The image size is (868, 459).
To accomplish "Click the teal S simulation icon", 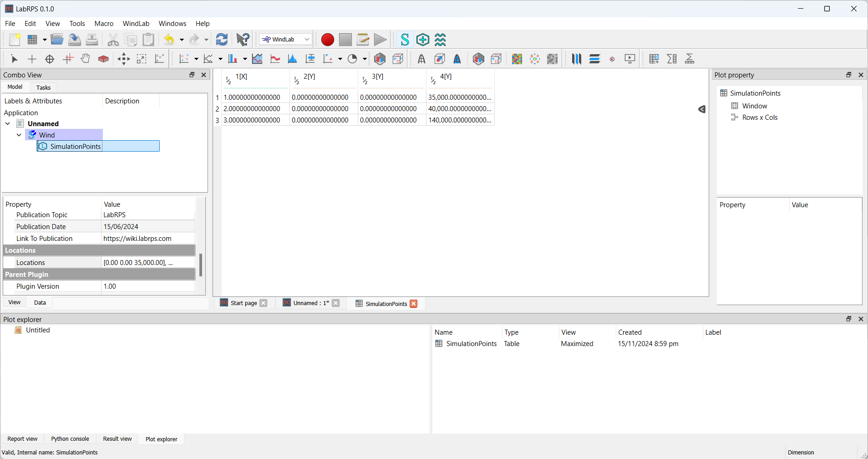I will 405,40.
